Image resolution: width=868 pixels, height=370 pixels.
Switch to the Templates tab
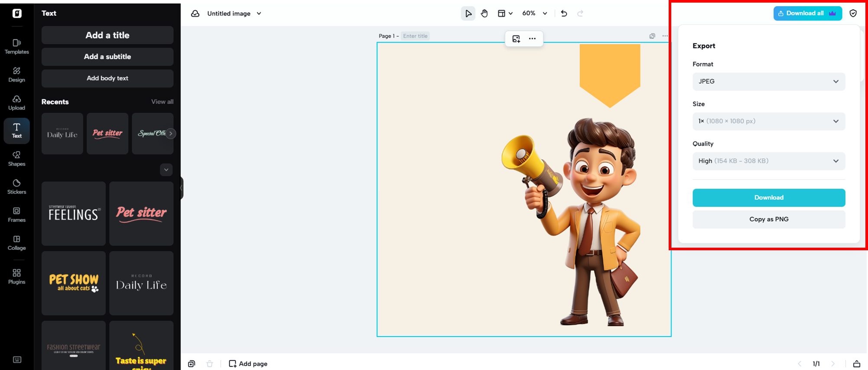(16, 46)
